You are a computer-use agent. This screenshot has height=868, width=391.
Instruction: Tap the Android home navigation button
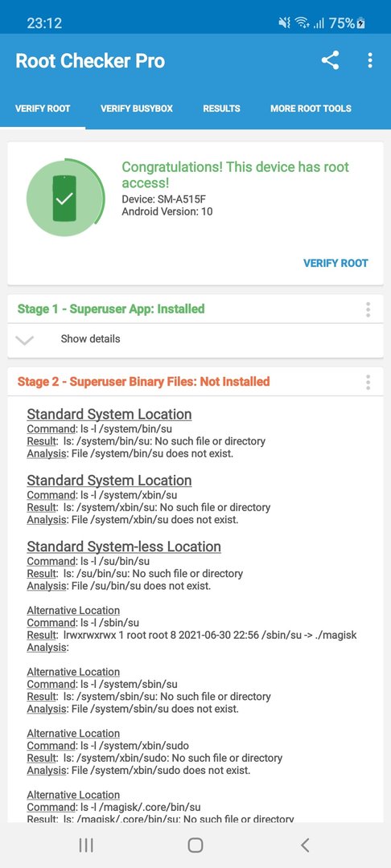195,845
